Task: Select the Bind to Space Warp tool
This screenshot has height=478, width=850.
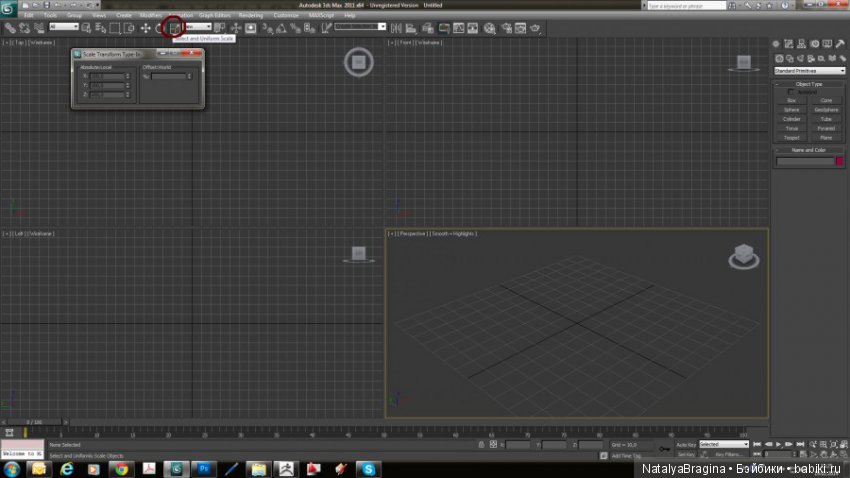Action: click(x=39, y=28)
